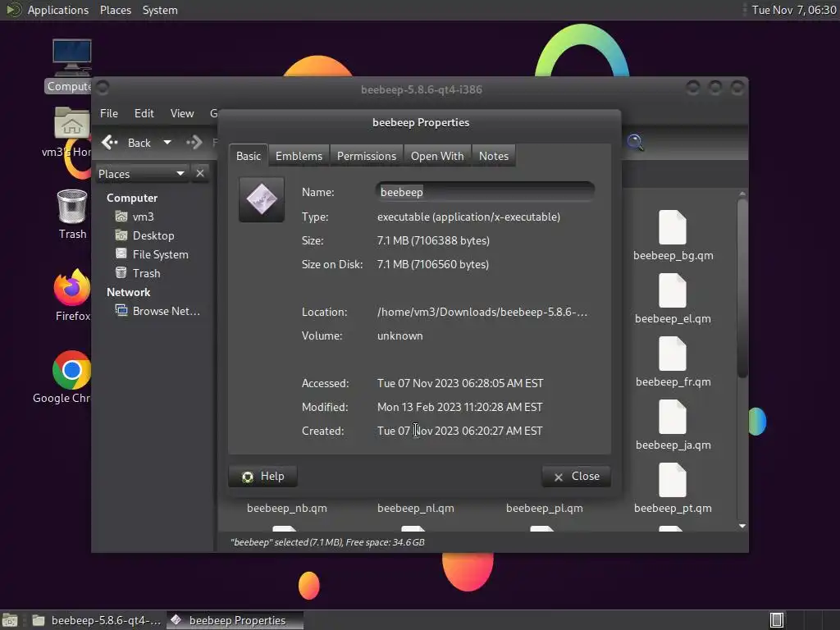
Task: Click the show desktop icon in bottom panel
Action: pyautogui.click(x=10, y=620)
